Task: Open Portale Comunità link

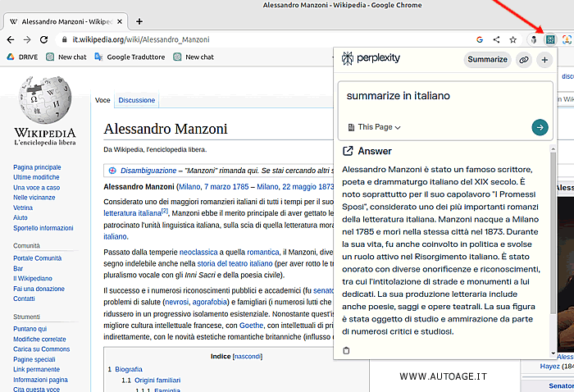Action: [38, 258]
